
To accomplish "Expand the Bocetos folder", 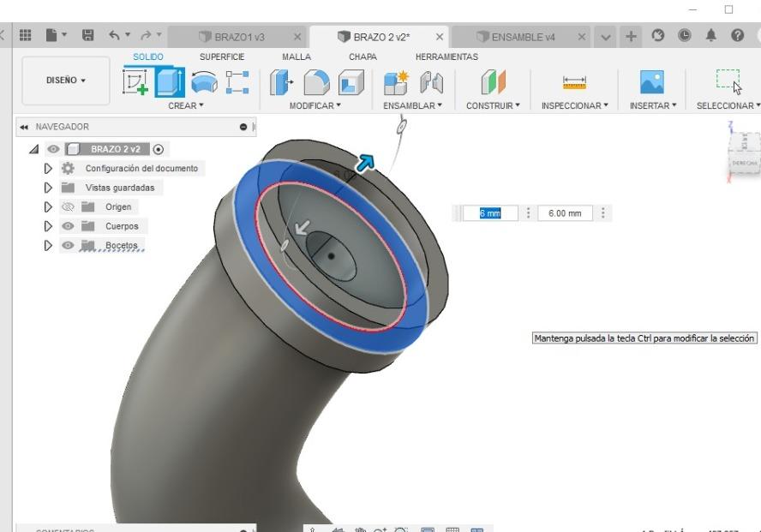I will coord(48,245).
